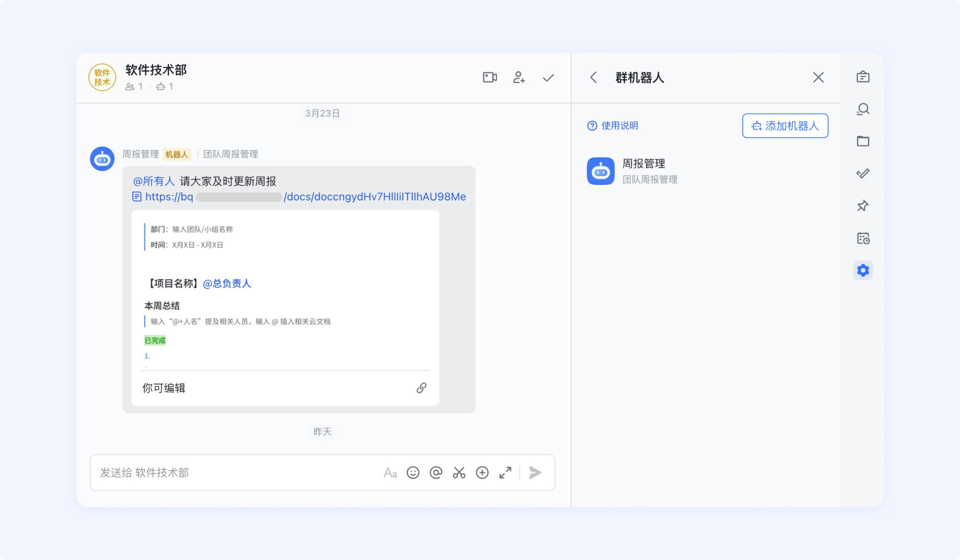The height and width of the screenshot is (560, 960).
Task: Toggle the font formatting Aa option
Action: tap(390, 472)
